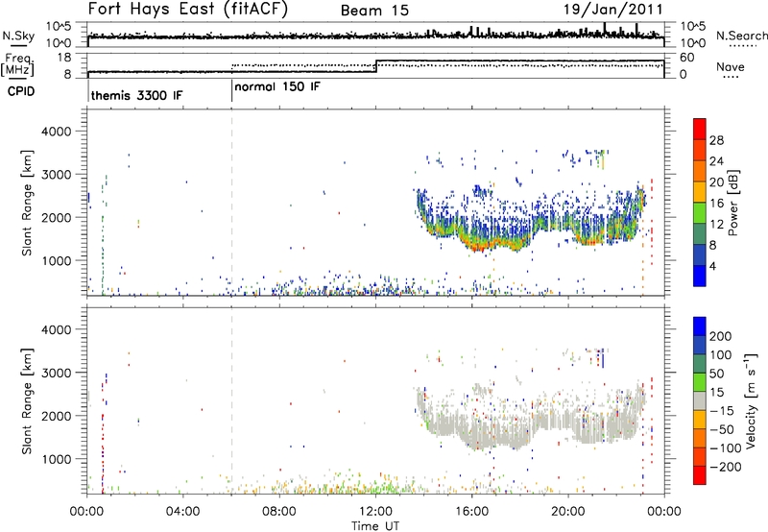The image size is (768, 532).
Task: Click the 'Power [dB]' colorbar label
Action: coord(732,203)
